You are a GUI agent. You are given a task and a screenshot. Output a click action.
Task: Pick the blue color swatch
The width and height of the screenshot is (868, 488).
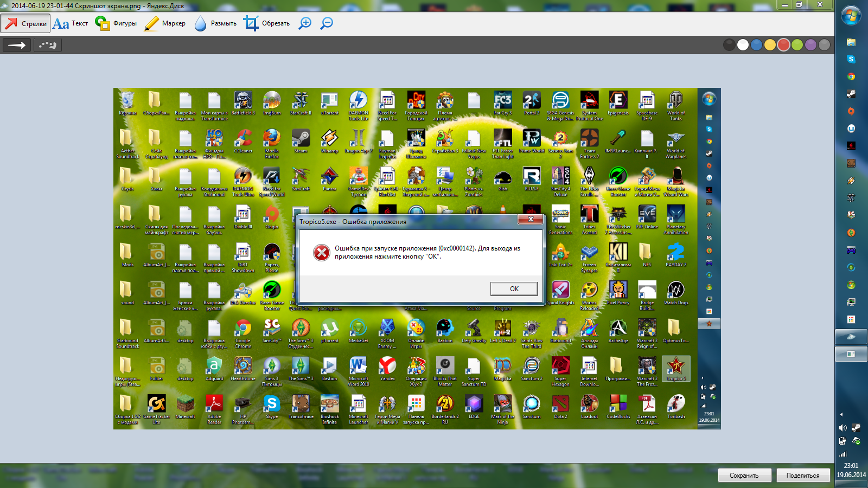(x=757, y=45)
